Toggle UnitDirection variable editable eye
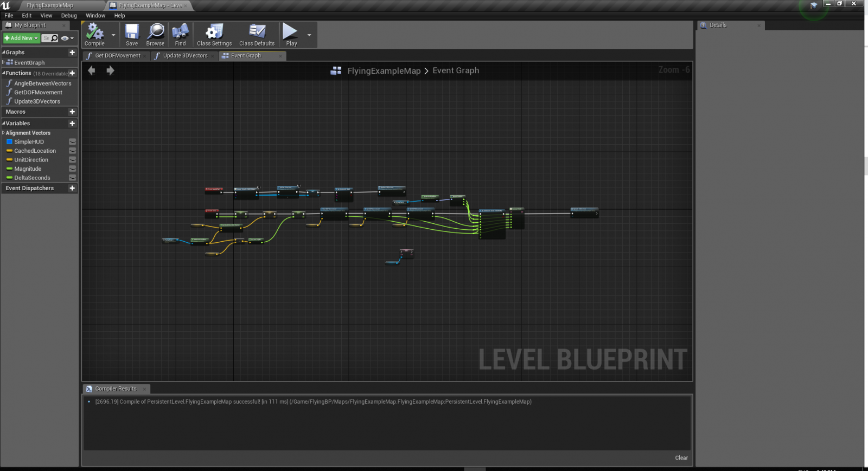This screenshot has height=471, width=868. tap(72, 160)
